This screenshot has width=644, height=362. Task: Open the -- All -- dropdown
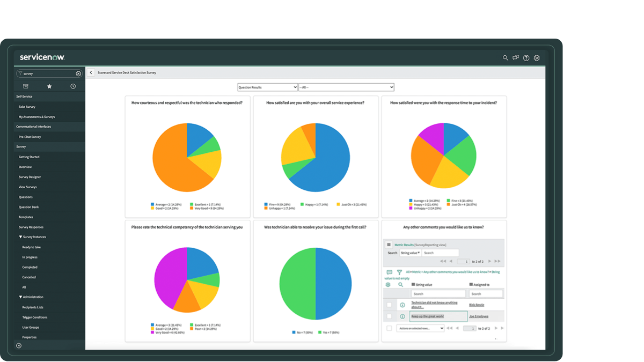coord(346,86)
